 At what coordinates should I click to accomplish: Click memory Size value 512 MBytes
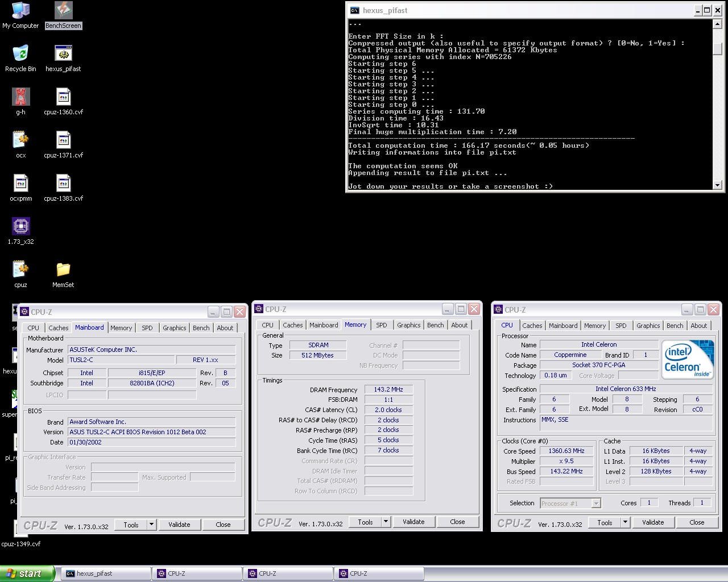(x=317, y=355)
